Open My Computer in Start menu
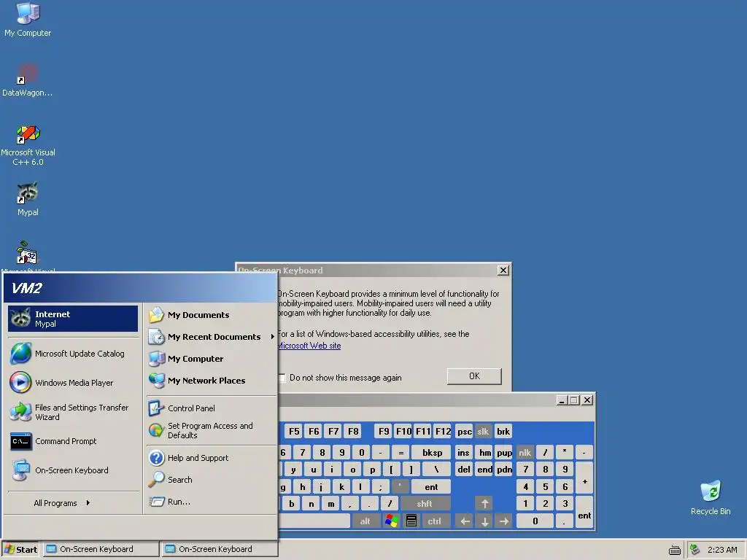Screen dimensions: 747x560 (x=212, y=359)
